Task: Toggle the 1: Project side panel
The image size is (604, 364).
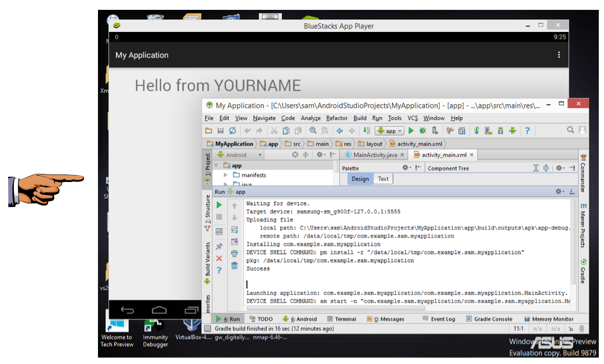Action: point(208,165)
